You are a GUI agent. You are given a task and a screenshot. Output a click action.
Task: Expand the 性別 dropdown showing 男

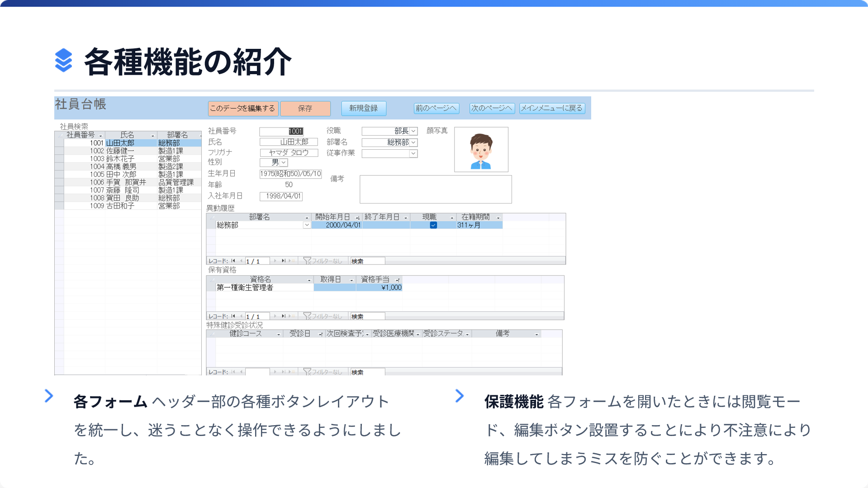[284, 162]
